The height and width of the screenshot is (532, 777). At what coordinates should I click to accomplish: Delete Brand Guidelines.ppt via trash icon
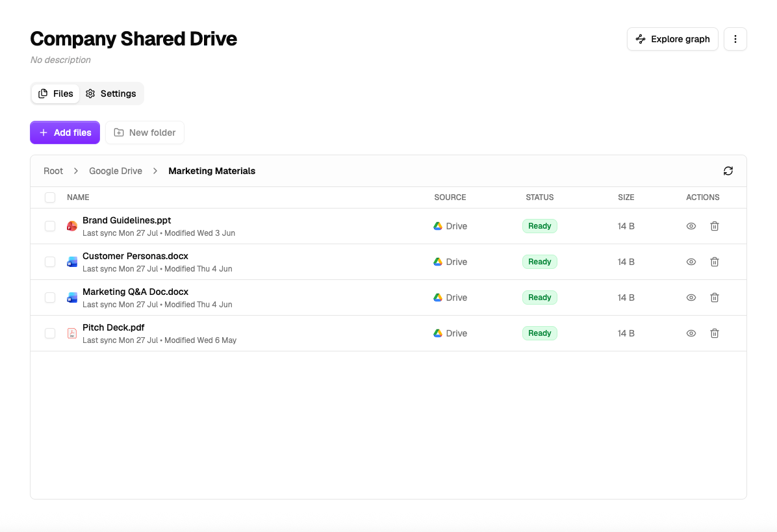click(x=715, y=226)
